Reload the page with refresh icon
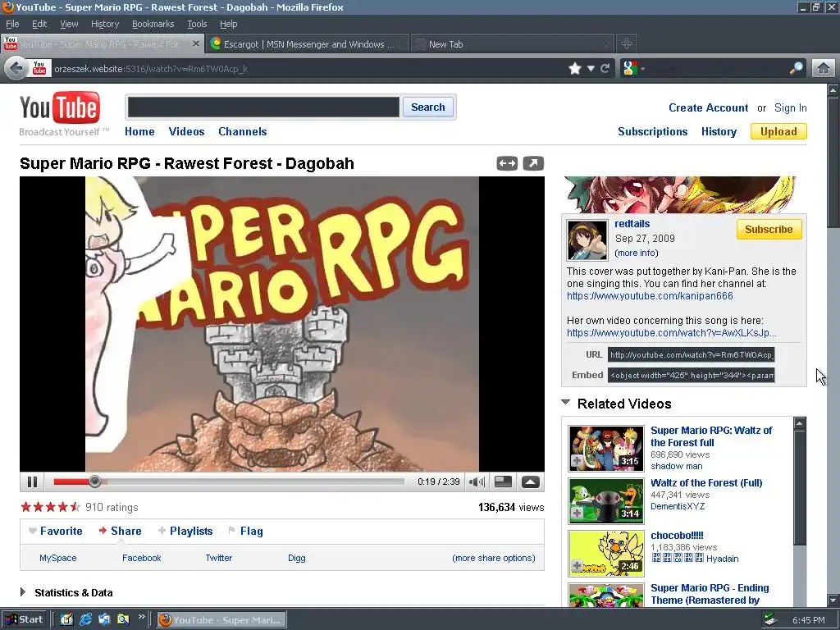The height and width of the screenshot is (630, 840). tap(605, 69)
